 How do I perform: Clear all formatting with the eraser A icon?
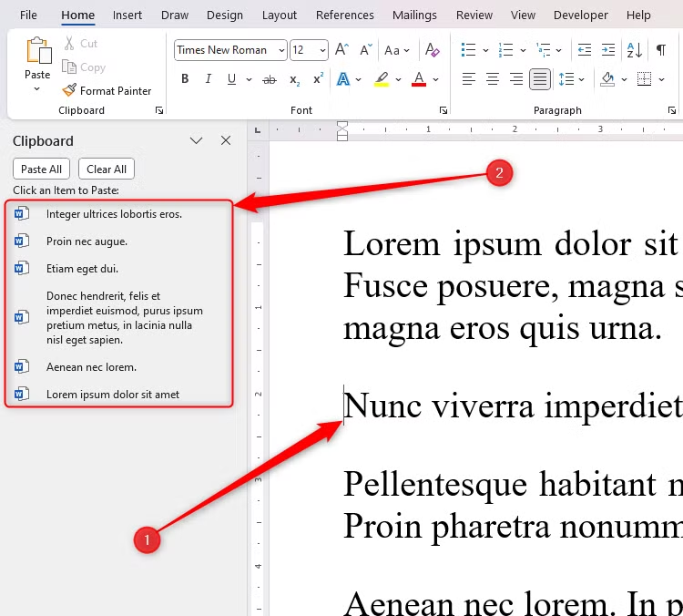pos(432,50)
